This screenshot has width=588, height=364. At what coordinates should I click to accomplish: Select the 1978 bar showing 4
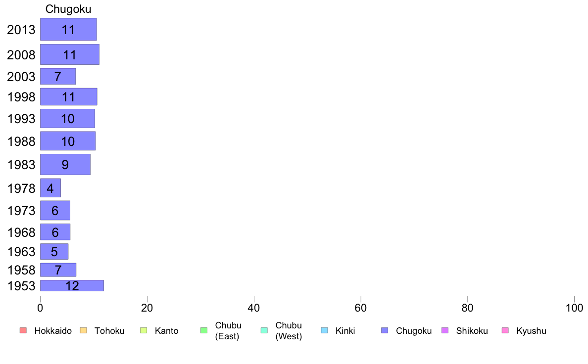pos(50,188)
